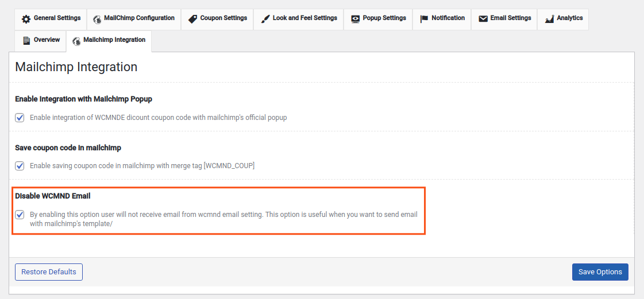The height and width of the screenshot is (299, 644).
Task: Click the document icon on Overview tab
Action: pyautogui.click(x=26, y=41)
